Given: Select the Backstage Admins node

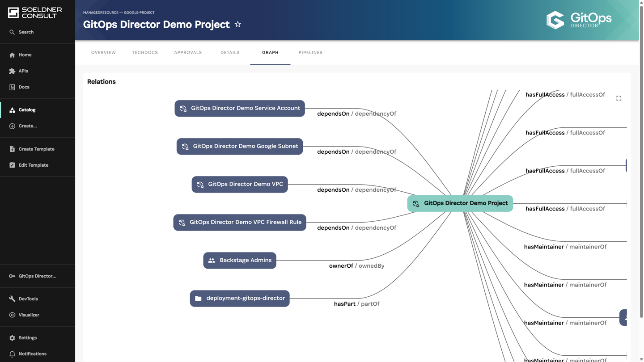Looking at the screenshot, I should 240,261.
